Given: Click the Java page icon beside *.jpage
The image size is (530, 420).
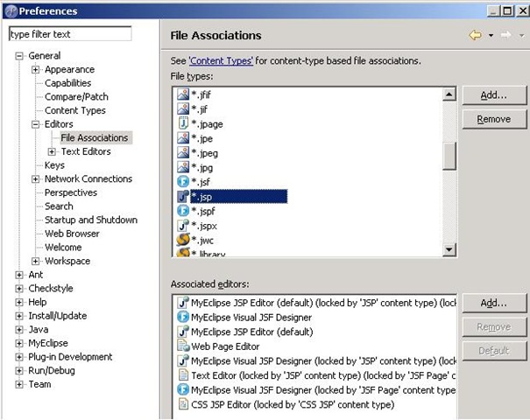Looking at the screenshot, I should [x=183, y=123].
